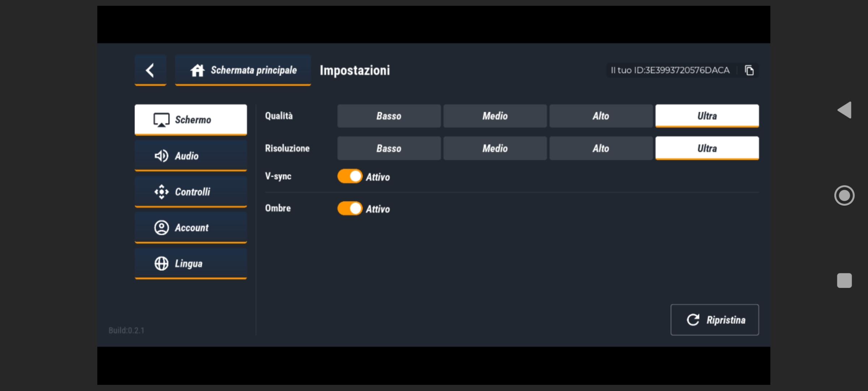This screenshot has width=868, height=391.
Task: Switch to the Controlli tab
Action: click(x=191, y=192)
